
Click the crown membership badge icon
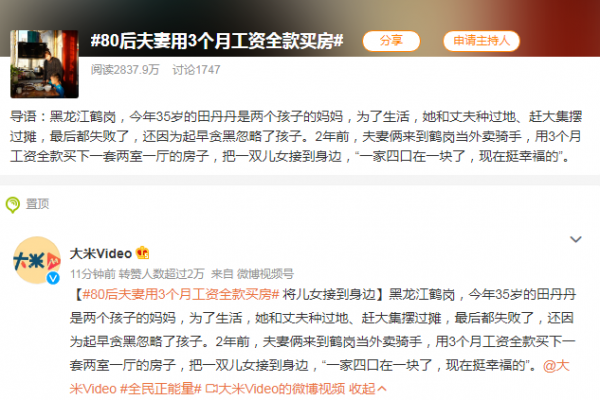(142, 253)
